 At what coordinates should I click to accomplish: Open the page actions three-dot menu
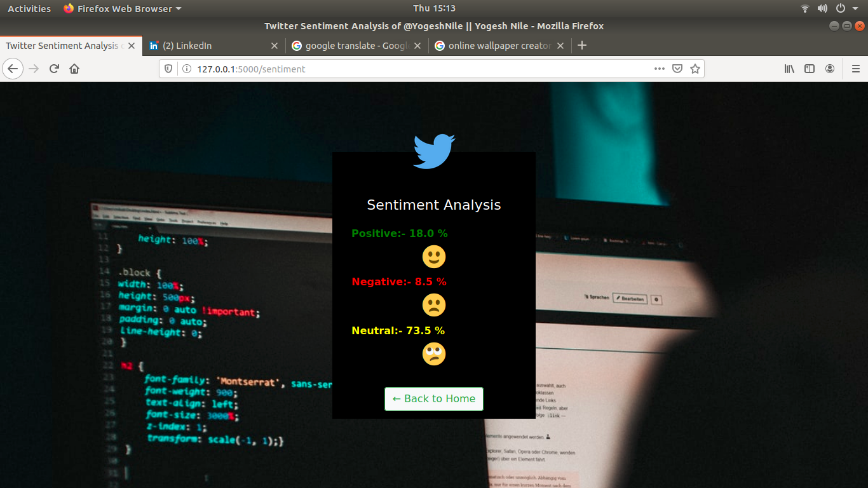pos(660,69)
